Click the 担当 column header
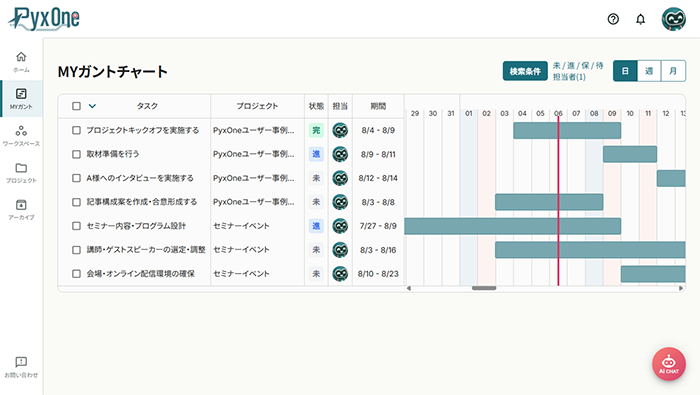 [x=340, y=106]
